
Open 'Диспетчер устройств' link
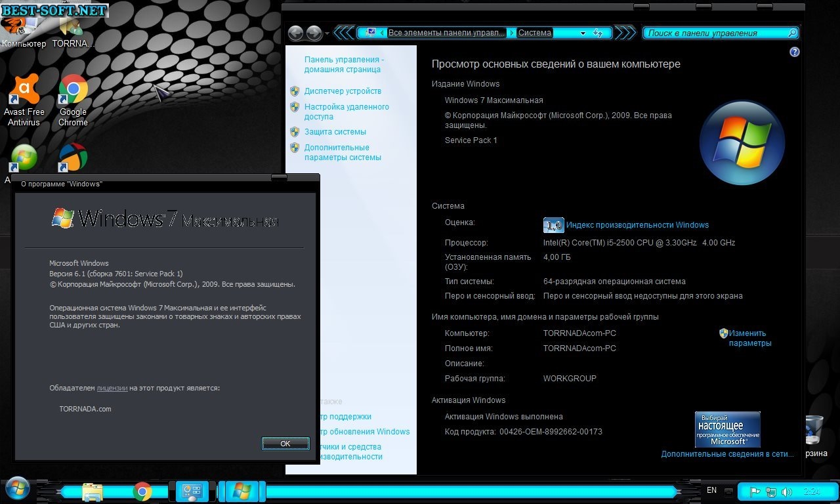(x=343, y=91)
